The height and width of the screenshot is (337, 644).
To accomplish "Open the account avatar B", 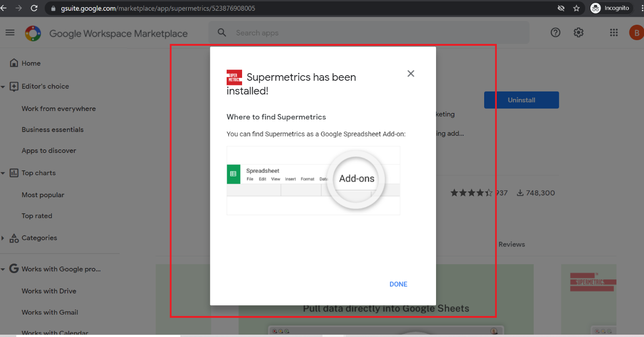I will click(636, 33).
